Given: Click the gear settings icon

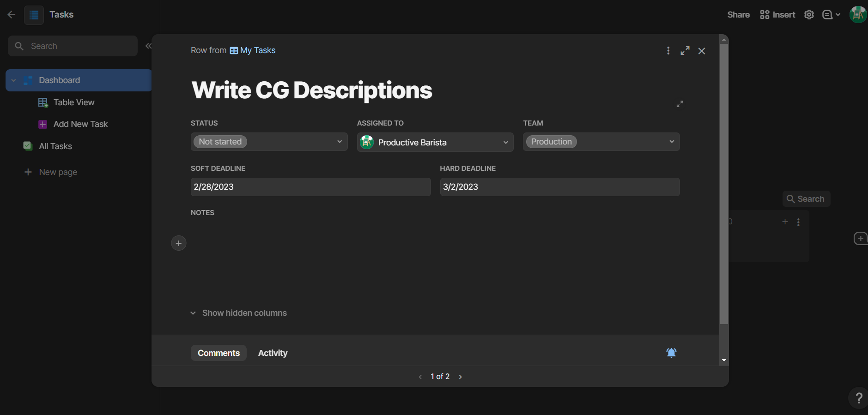Looking at the screenshot, I should pyautogui.click(x=809, y=15).
